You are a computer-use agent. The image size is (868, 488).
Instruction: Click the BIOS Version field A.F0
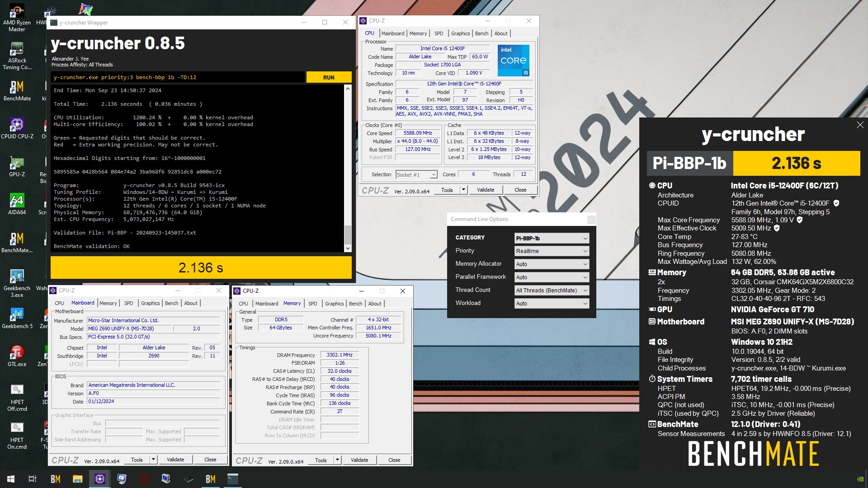[x=153, y=394]
